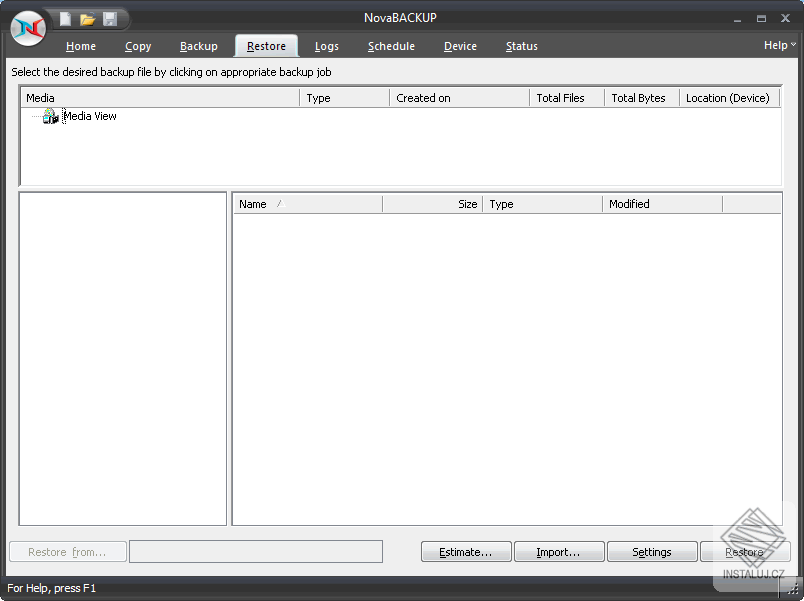The width and height of the screenshot is (804, 601).
Task: Sort files by the Modified column header
Action: tap(662, 204)
